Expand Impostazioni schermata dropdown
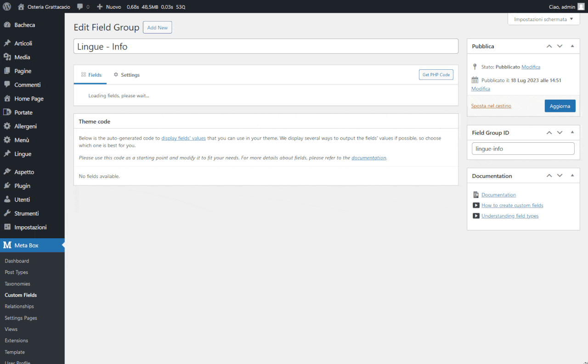Screen dimensions: 588x364 (543, 19)
